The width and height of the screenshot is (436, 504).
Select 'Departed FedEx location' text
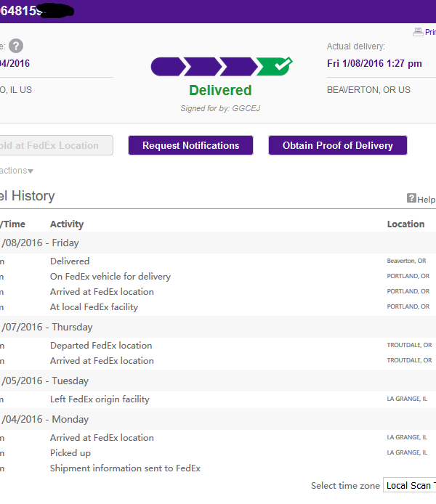tap(101, 346)
